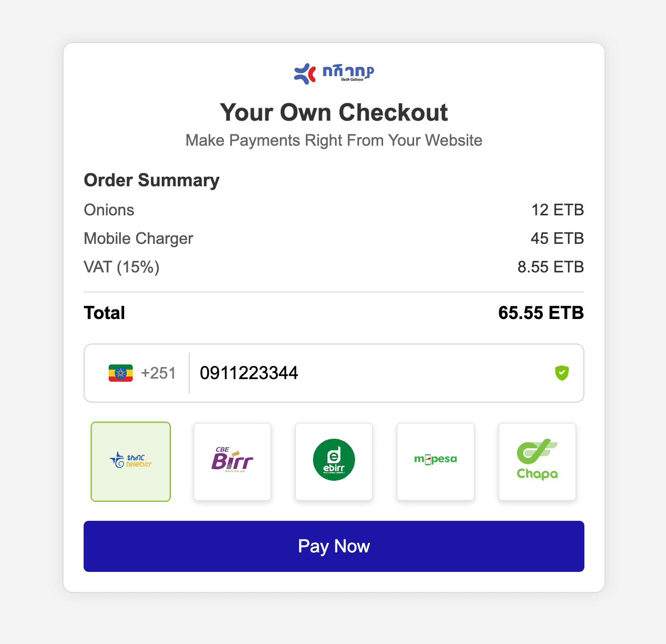Image resolution: width=666 pixels, height=644 pixels.
Task: Click the VAT (15%) row label
Action: coord(122,267)
